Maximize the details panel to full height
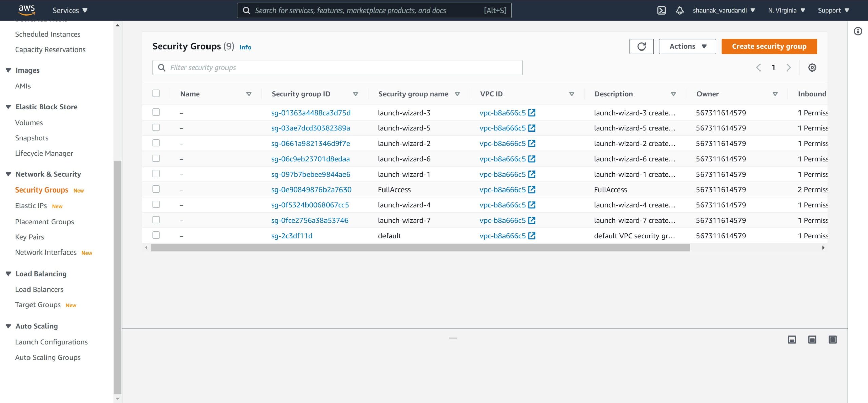Viewport: 868px width, 403px height. pyautogui.click(x=832, y=339)
